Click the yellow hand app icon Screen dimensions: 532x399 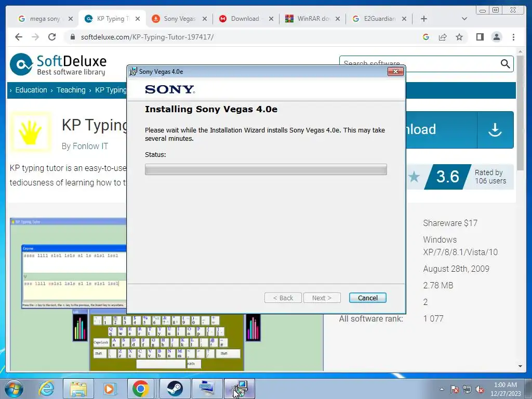(x=31, y=132)
